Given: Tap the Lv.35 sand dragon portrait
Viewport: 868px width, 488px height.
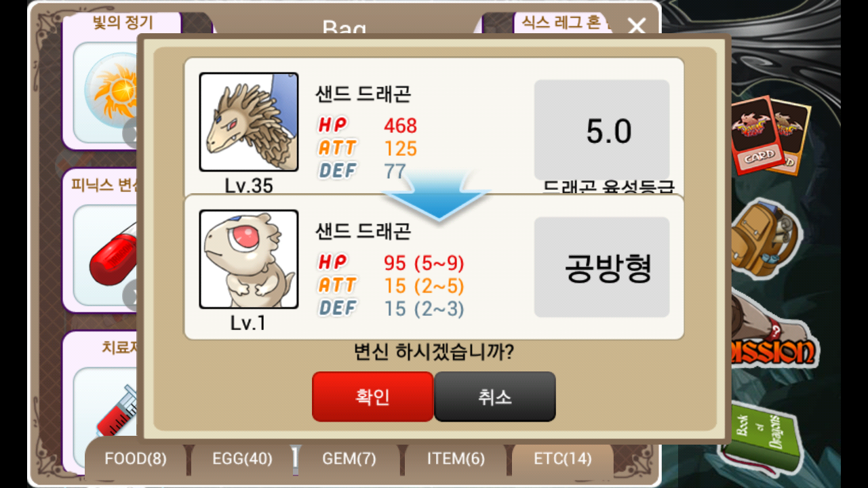Looking at the screenshot, I should (249, 122).
